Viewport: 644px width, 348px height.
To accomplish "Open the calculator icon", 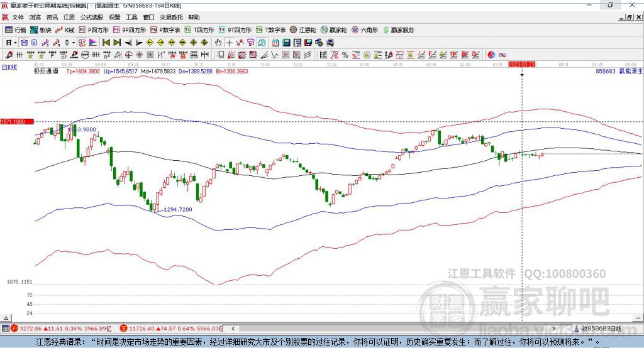I will click(286, 43).
